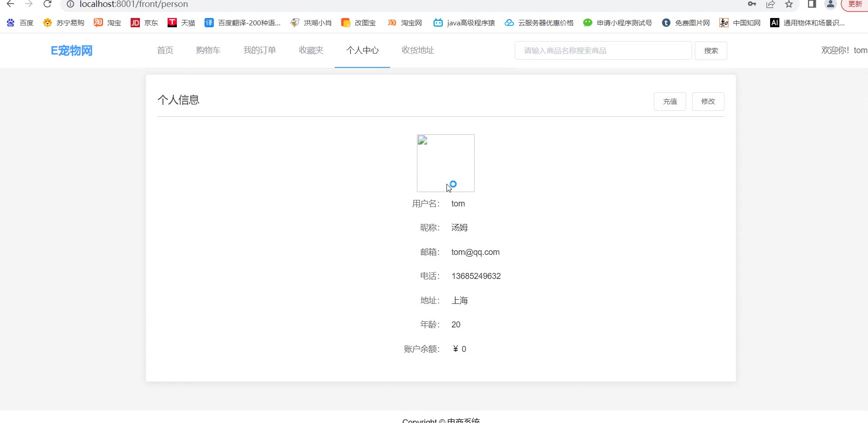Click the username value tom in profile
The height and width of the screenshot is (423, 868).
tap(458, 204)
